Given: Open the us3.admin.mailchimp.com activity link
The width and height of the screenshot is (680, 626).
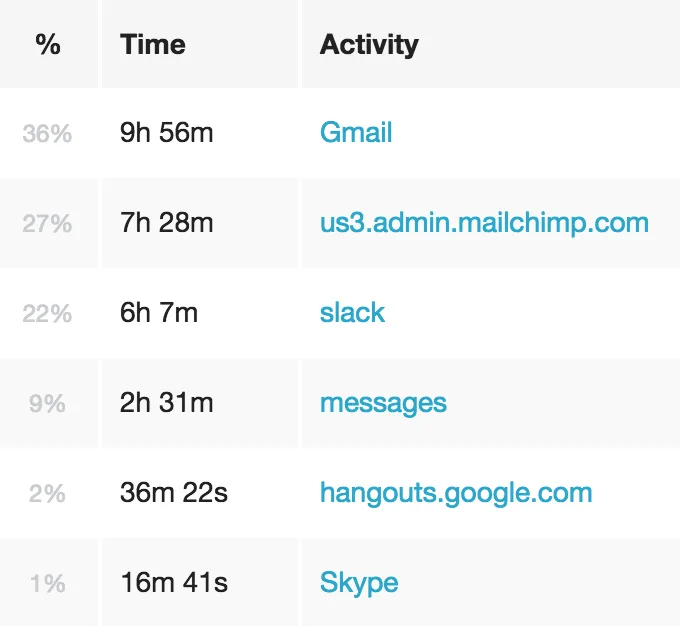Looking at the screenshot, I should tap(484, 223).
